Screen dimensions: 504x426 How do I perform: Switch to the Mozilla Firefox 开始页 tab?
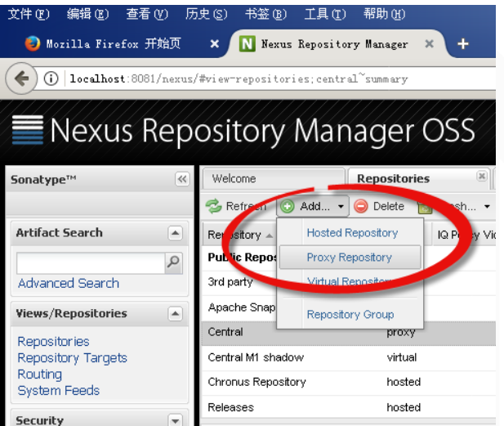click(x=114, y=44)
